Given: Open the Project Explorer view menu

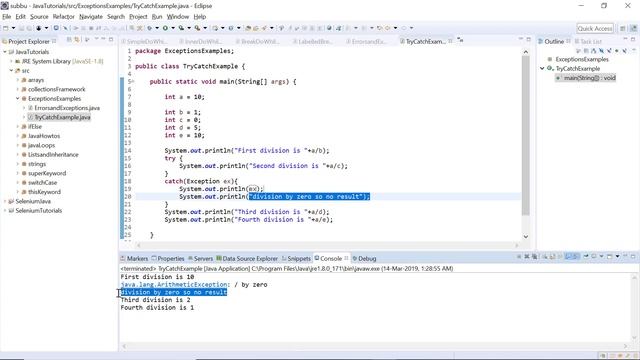Looking at the screenshot, I should (96, 39).
